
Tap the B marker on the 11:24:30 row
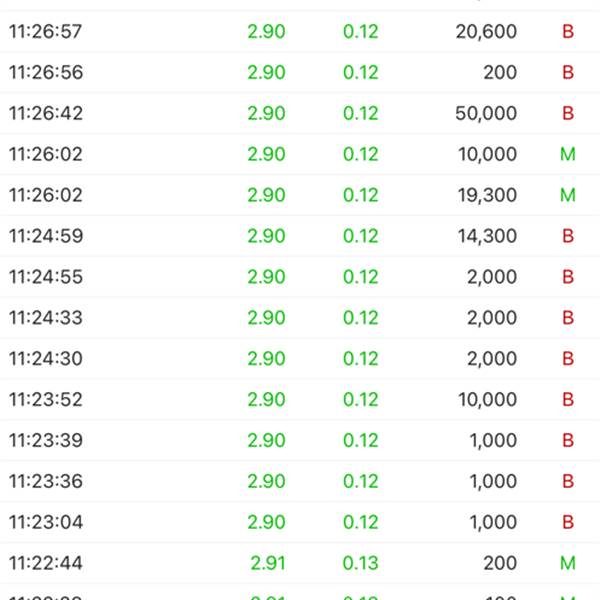[x=568, y=359]
